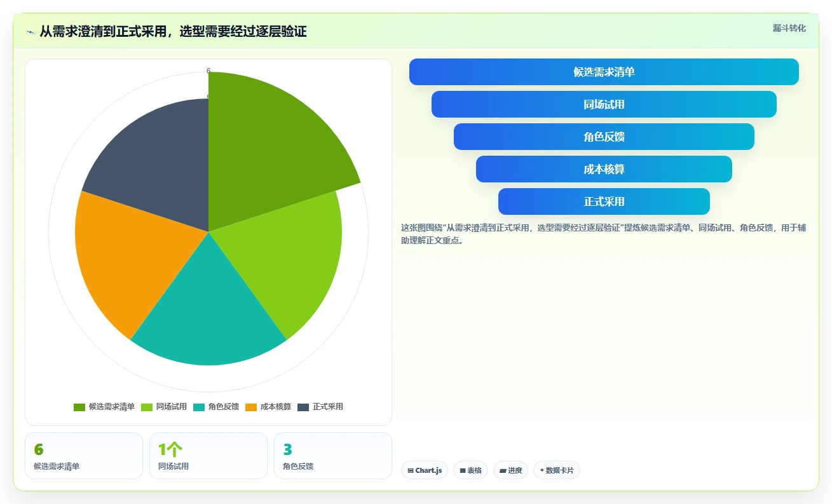This screenshot has width=832, height=504.
Task: Open the 数据卡片 tag chip
Action: click(557, 470)
